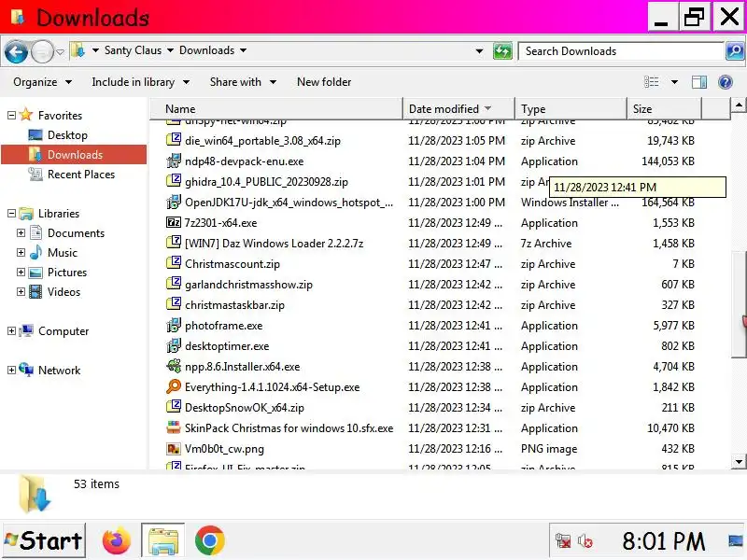747x560 pixels.
Task: Click the ghidra_10.4_PUBLIC zip file icon
Action: coord(174,181)
